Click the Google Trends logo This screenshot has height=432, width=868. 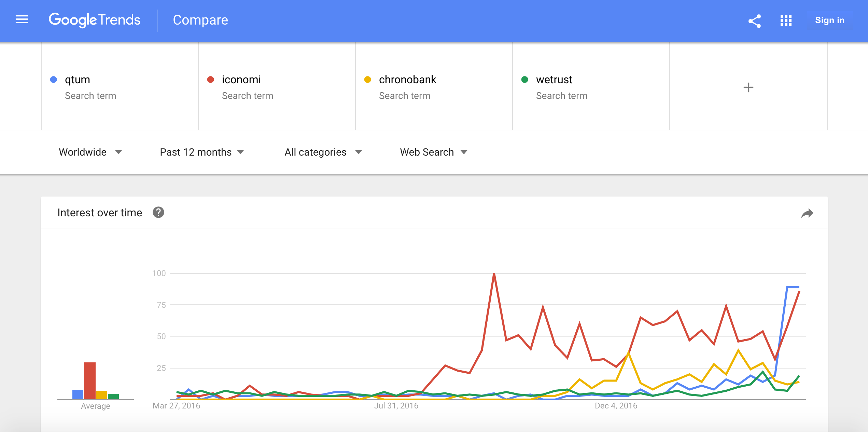click(95, 20)
